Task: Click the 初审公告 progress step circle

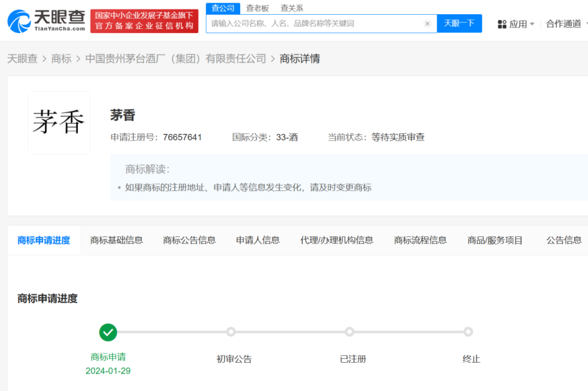Action: point(231,332)
